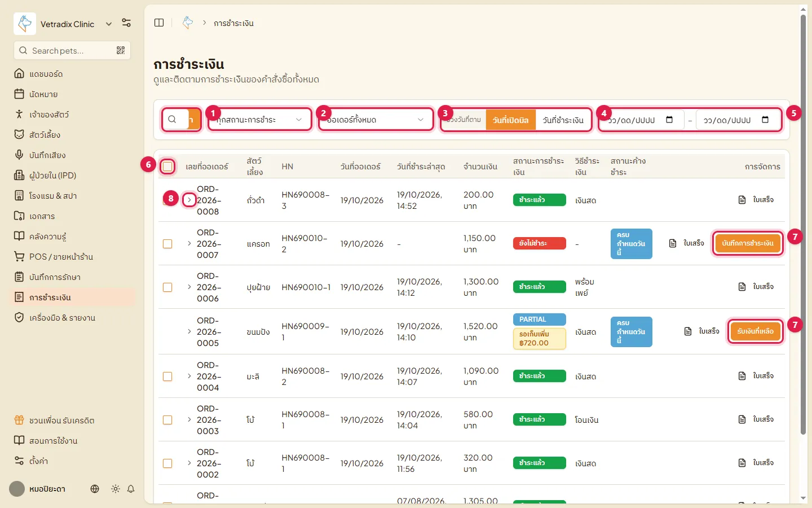
Task: Click the ชวนเพื่อน รับเครดิต gift icon
Action: click(19, 421)
